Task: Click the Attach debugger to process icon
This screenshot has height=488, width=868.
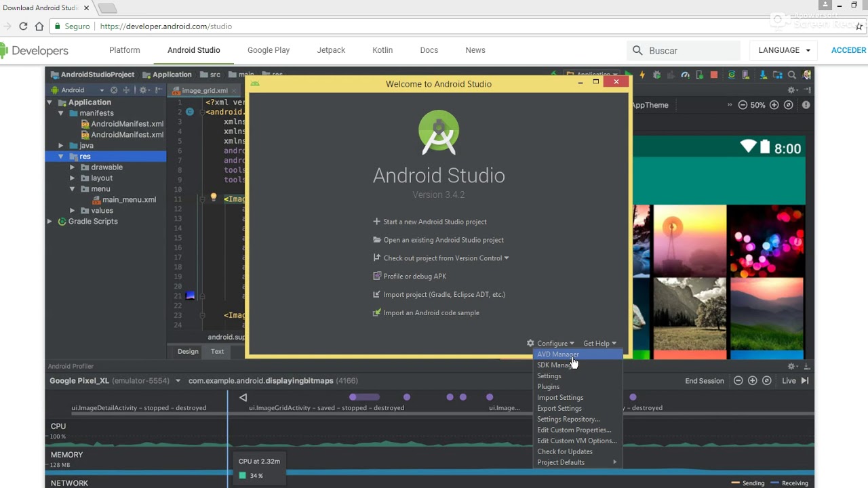Action: point(700,75)
